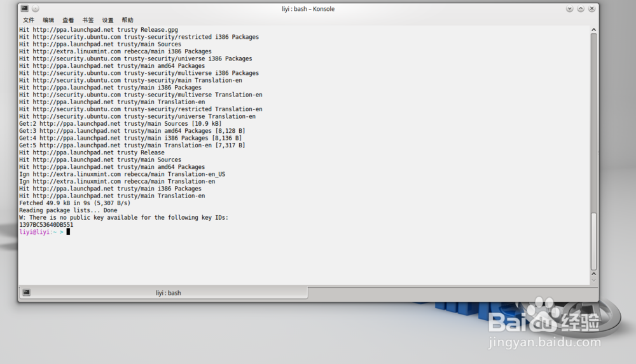Click the 'rebecca/main i386 Packages' line
Screen dimensions: 636x364
(x=115, y=51)
